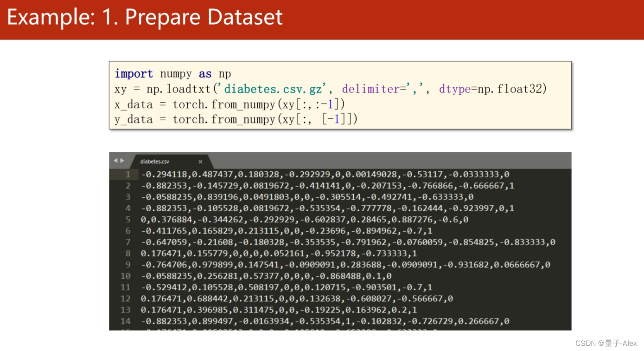Click the y_data variable in code
Screen dimensions: 644x351
tap(134, 120)
